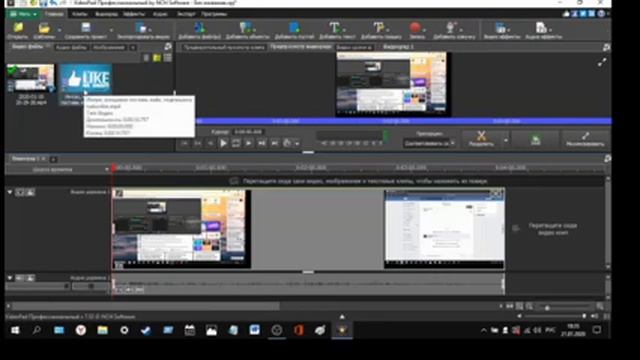Open Audio effects toolbar icon

click(x=541, y=27)
